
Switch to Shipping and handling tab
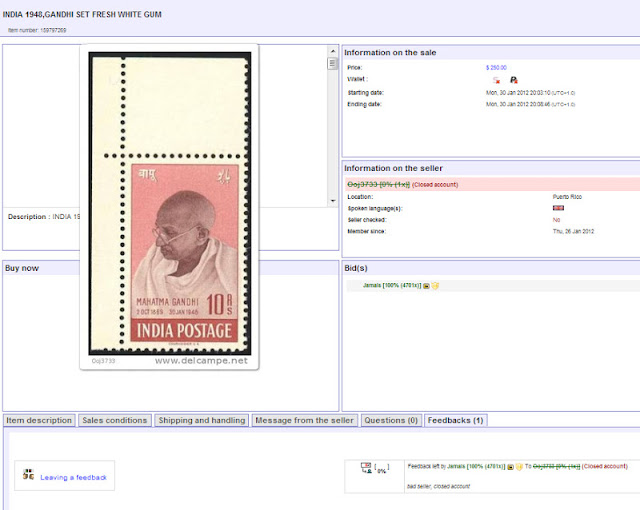pos(202,420)
